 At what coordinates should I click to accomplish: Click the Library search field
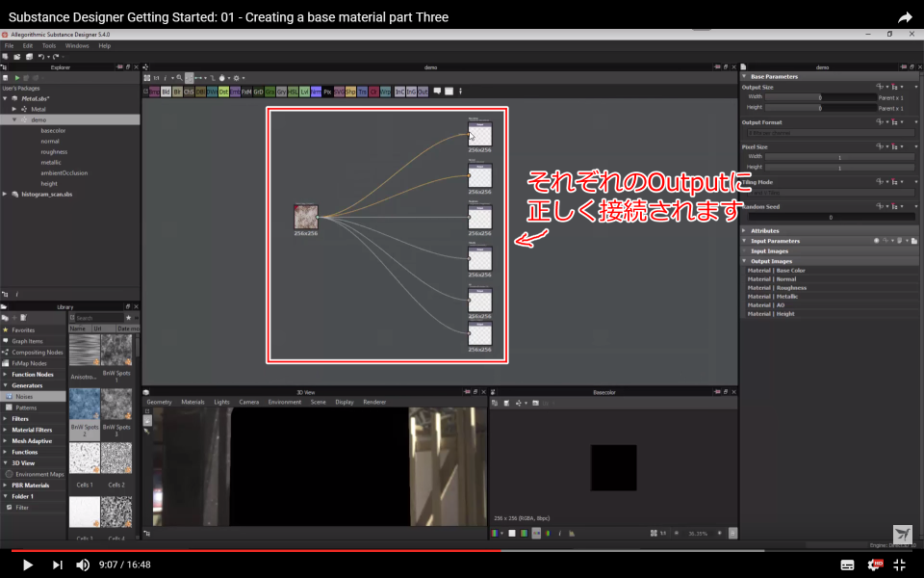pos(98,318)
